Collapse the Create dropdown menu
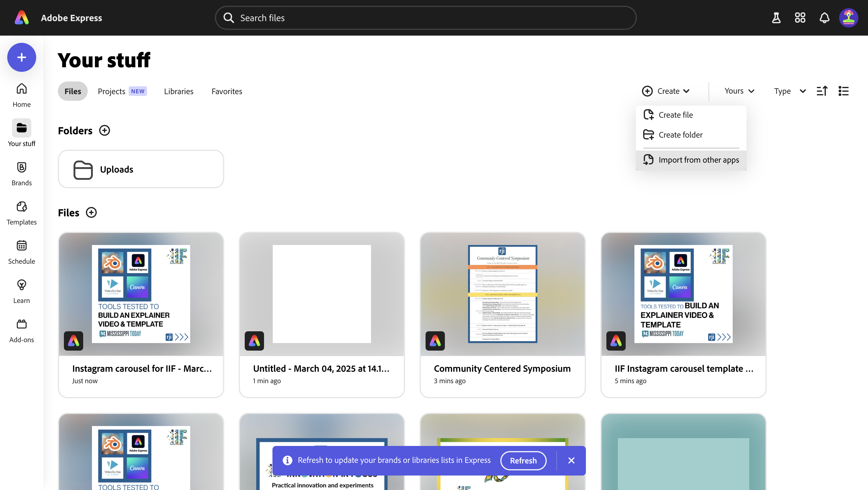The image size is (868, 490). coord(666,91)
